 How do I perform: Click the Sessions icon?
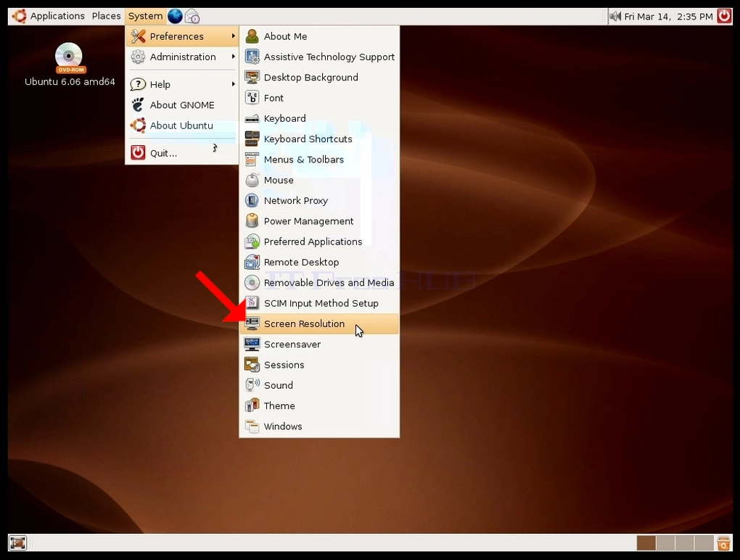click(x=252, y=365)
